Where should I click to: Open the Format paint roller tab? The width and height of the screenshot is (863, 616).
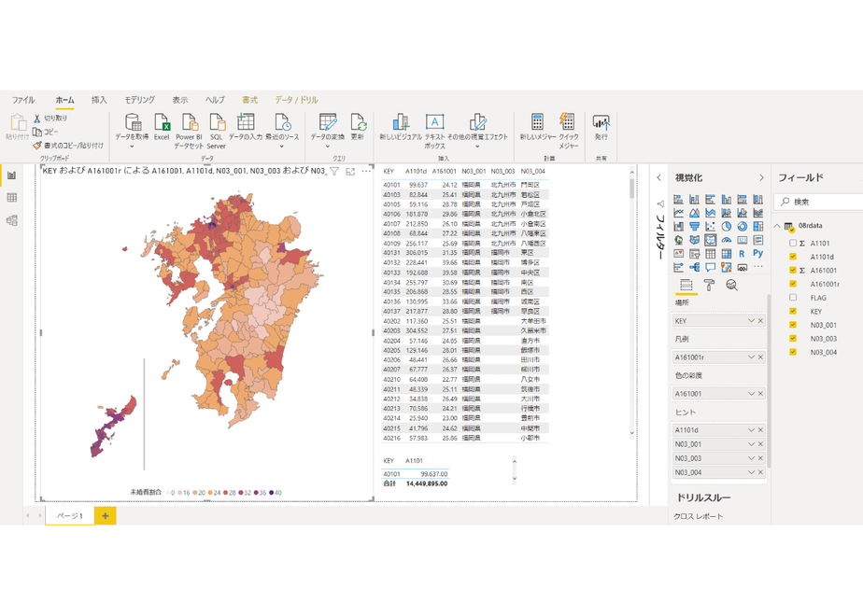pyautogui.click(x=709, y=285)
